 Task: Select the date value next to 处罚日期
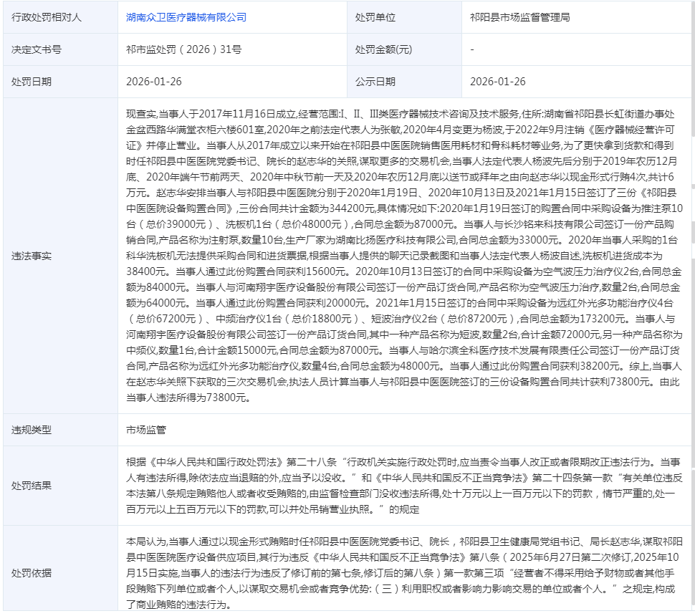(154, 82)
